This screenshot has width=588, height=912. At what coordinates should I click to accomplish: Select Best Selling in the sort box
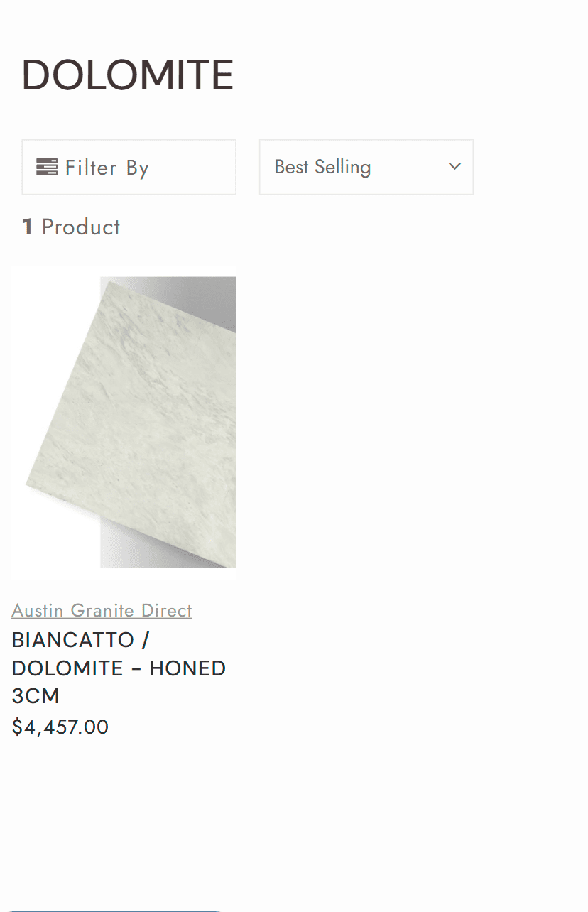pyautogui.click(x=323, y=167)
